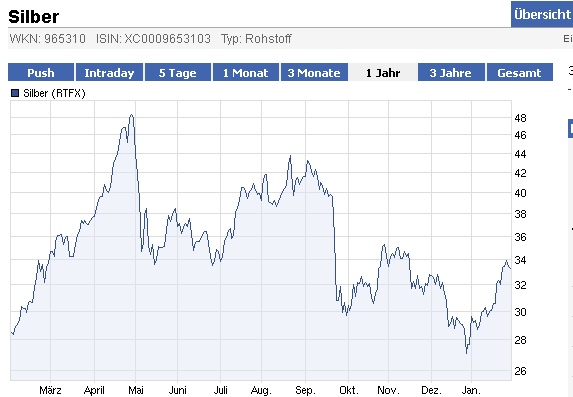Click the 46 price axis label

pos(520,135)
